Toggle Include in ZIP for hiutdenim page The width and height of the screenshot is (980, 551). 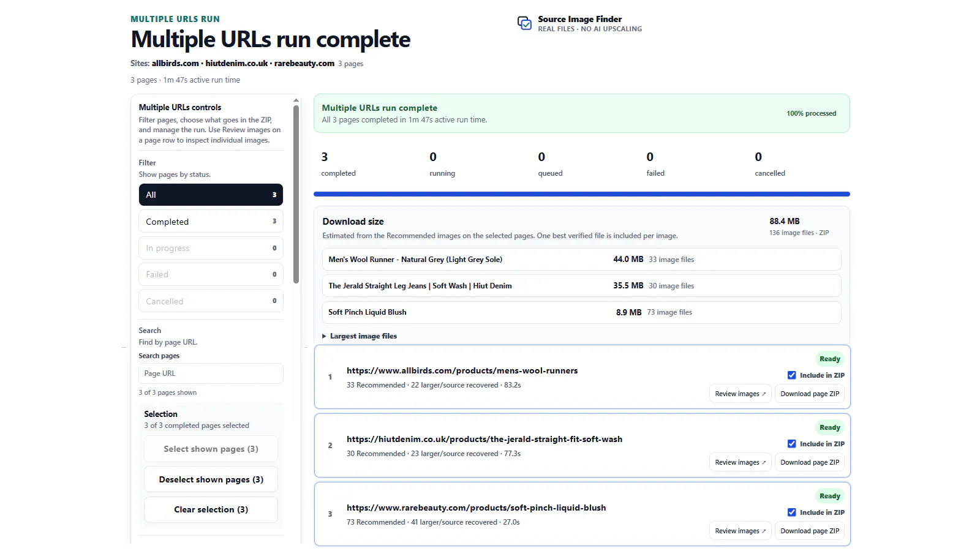792,444
